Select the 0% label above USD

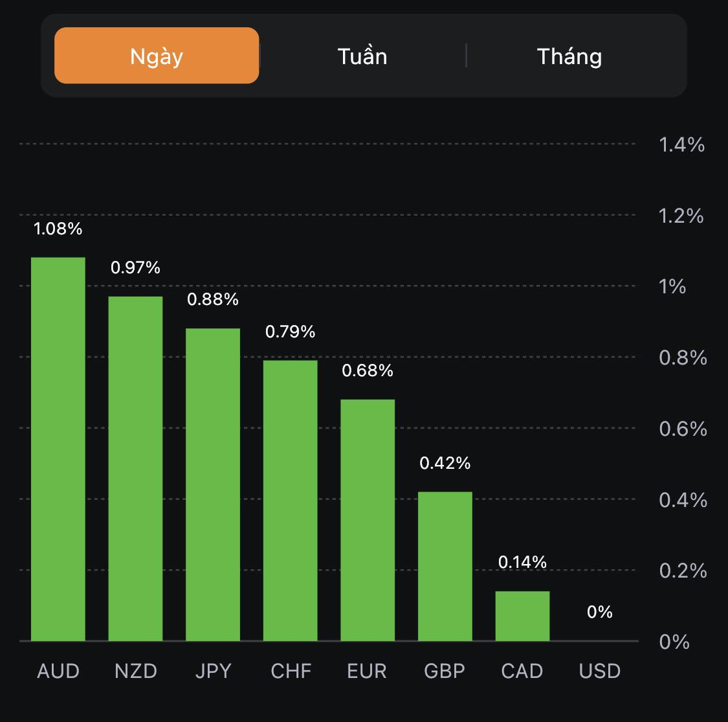point(600,612)
